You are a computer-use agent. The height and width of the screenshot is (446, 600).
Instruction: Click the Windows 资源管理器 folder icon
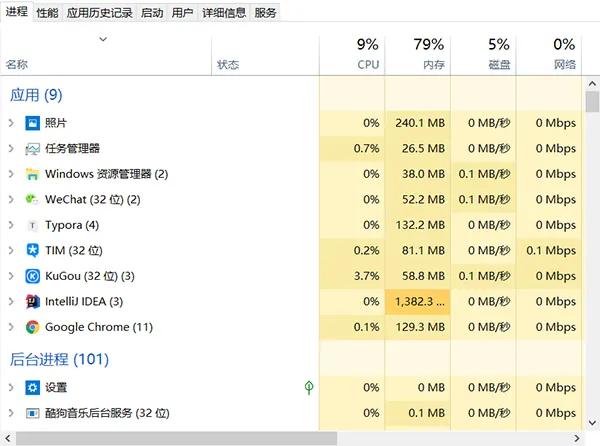(x=33, y=174)
